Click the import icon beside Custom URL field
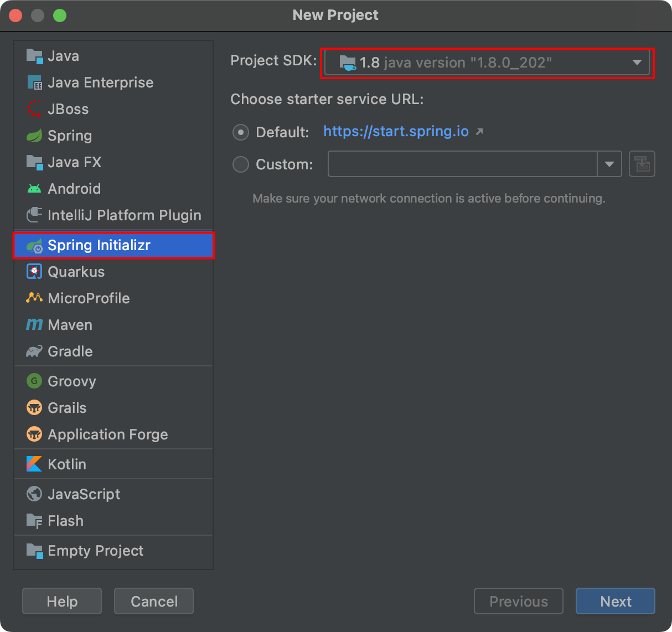This screenshot has width=672, height=632. (642, 164)
